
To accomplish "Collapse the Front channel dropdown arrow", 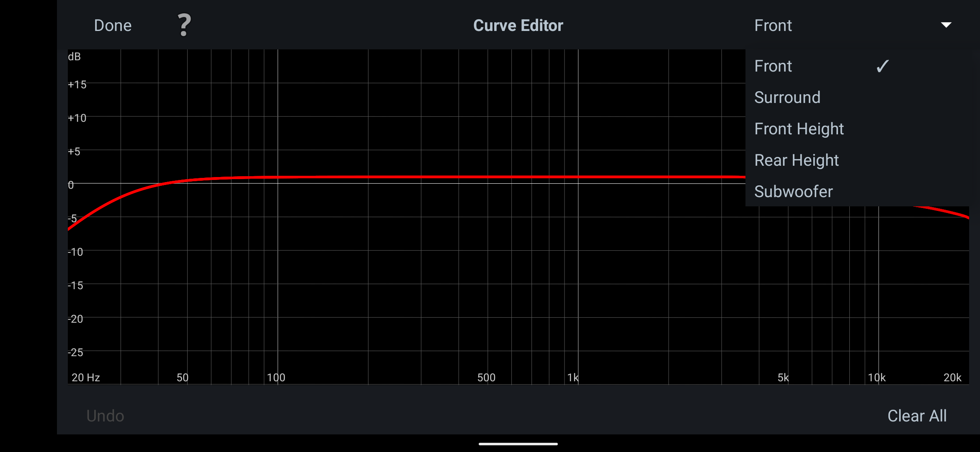I will (x=946, y=25).
